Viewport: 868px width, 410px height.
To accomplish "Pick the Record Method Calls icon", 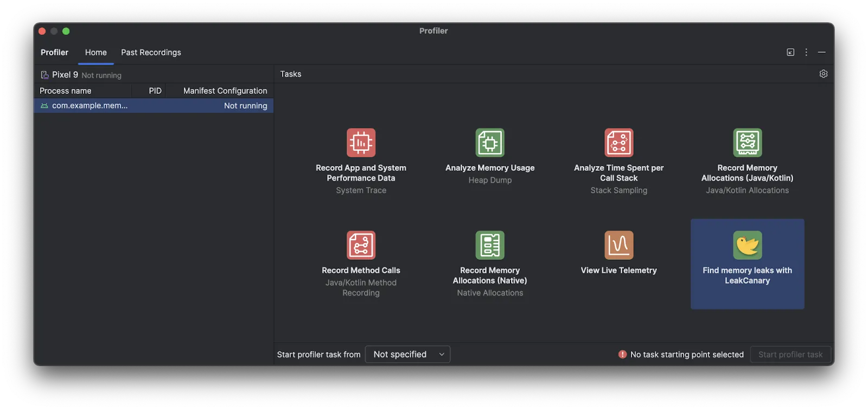I will coord(361,245).
